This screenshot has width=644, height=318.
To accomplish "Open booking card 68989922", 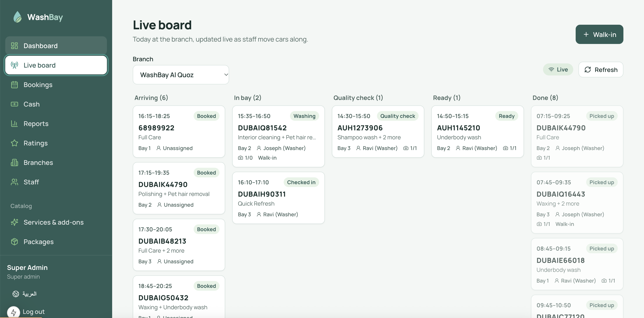I will 179,131.
